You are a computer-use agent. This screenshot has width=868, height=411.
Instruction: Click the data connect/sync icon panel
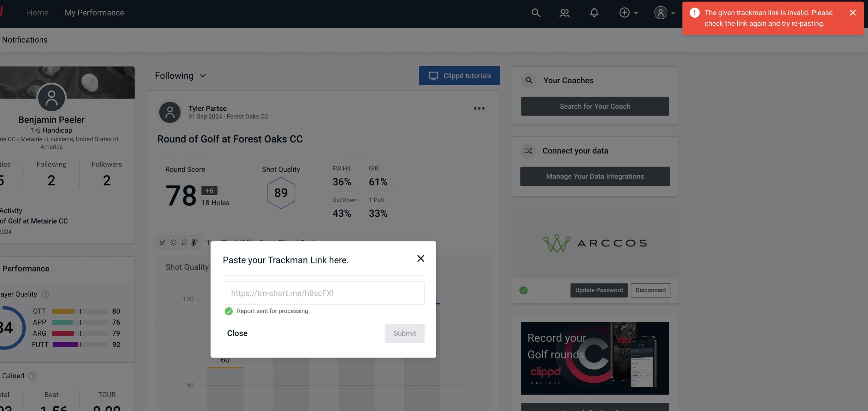pos(528,151)
